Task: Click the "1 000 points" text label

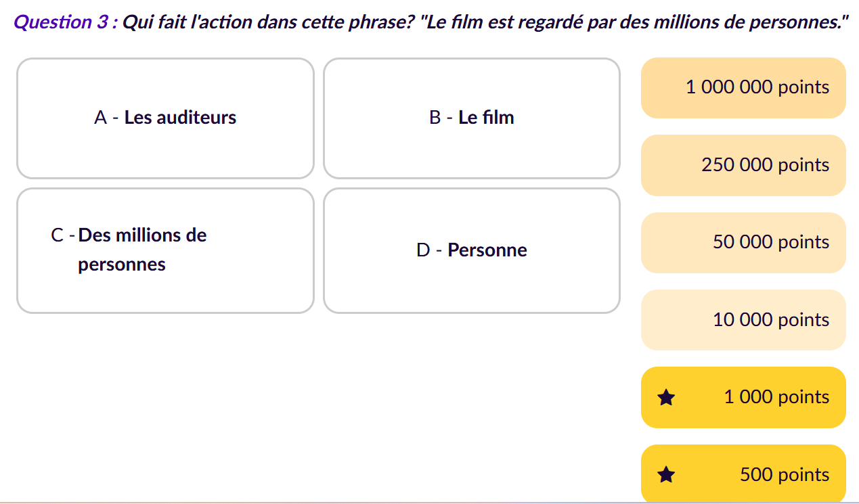Action: click(x=776, y=397)
